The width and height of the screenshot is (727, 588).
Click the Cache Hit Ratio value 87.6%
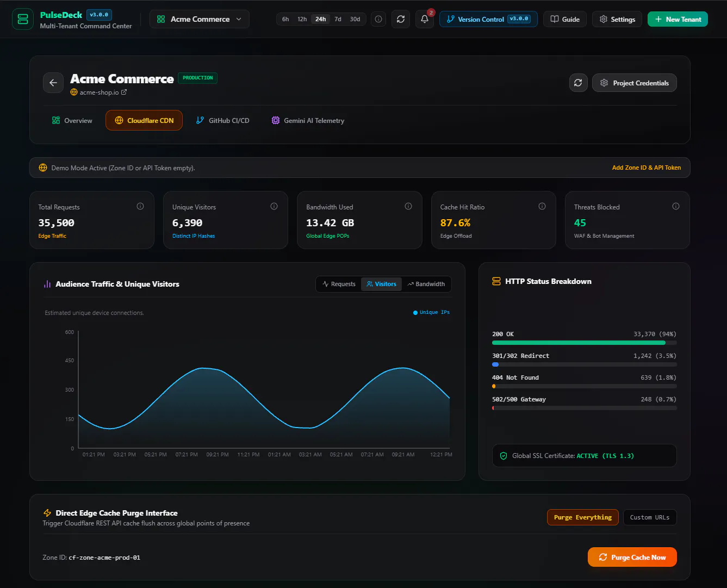(x=456, y=222)
